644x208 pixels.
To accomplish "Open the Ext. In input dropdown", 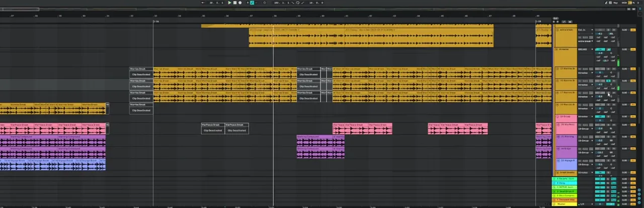I will [x=585, y=30].
